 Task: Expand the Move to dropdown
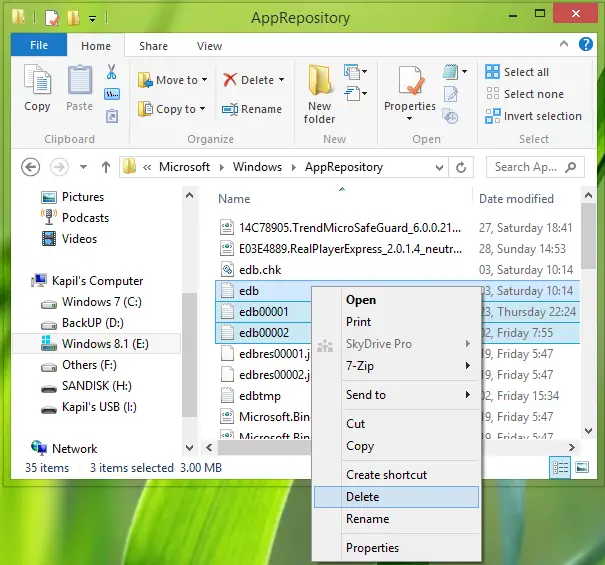[x=205, y=80]
